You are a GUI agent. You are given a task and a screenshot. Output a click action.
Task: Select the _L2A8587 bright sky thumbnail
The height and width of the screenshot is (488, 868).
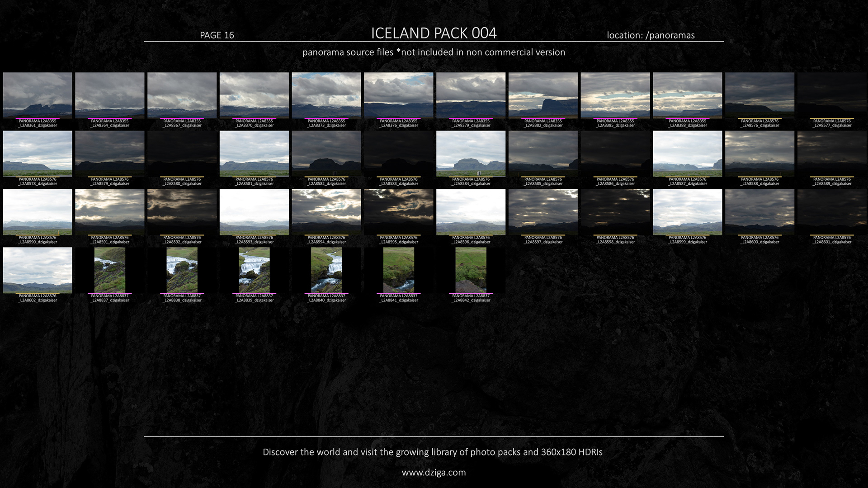pos(687,153)
